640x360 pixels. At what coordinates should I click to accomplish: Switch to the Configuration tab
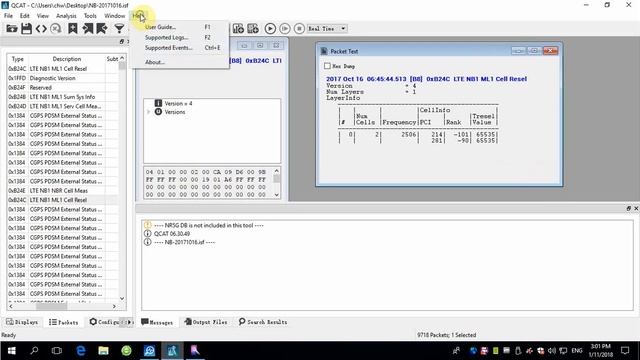tap(104, 322)
